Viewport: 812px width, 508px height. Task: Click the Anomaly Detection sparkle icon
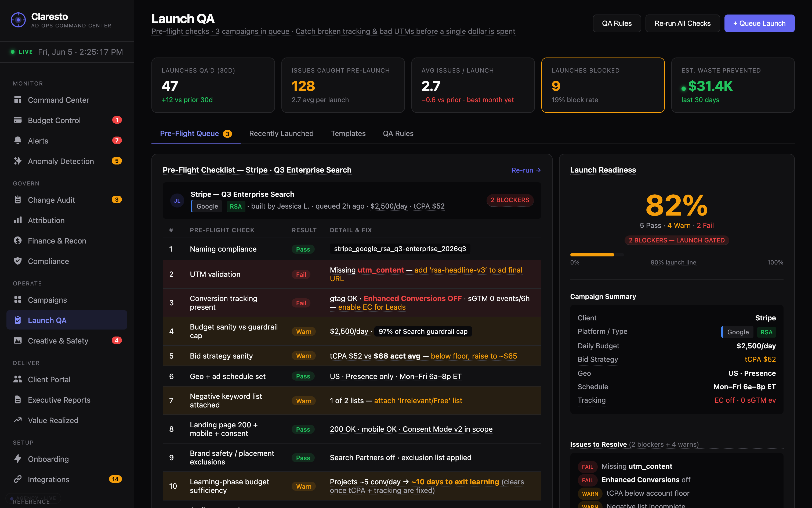point(18,161)
